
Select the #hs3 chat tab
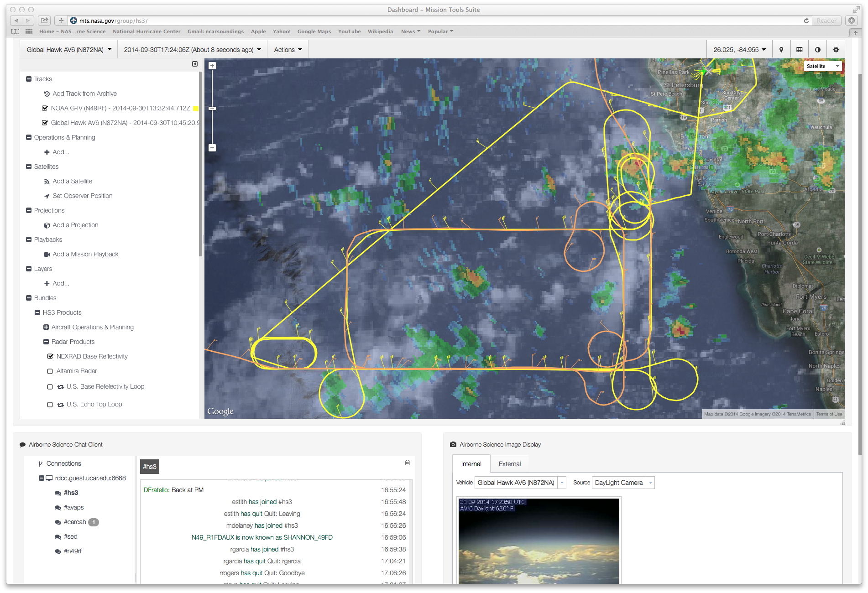click(150, 467)
